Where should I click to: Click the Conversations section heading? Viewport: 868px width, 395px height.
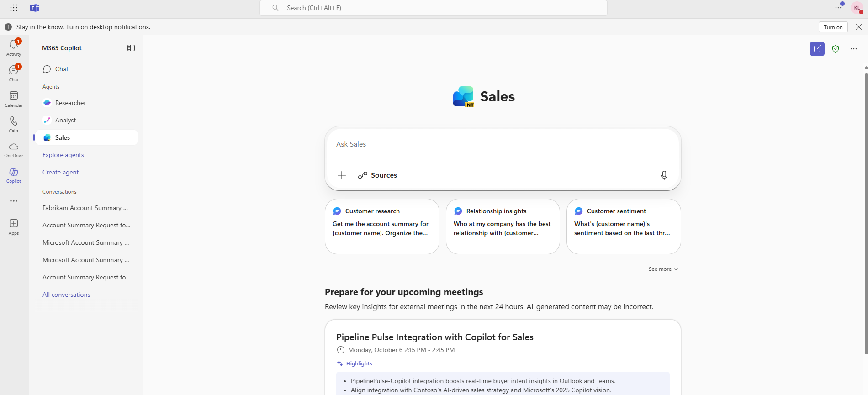point(59,192)
